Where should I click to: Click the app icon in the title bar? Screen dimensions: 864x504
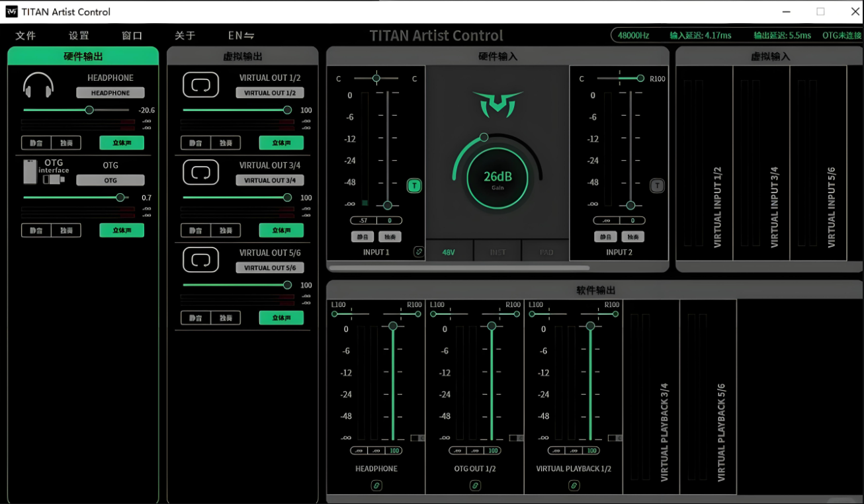(11, 12)
